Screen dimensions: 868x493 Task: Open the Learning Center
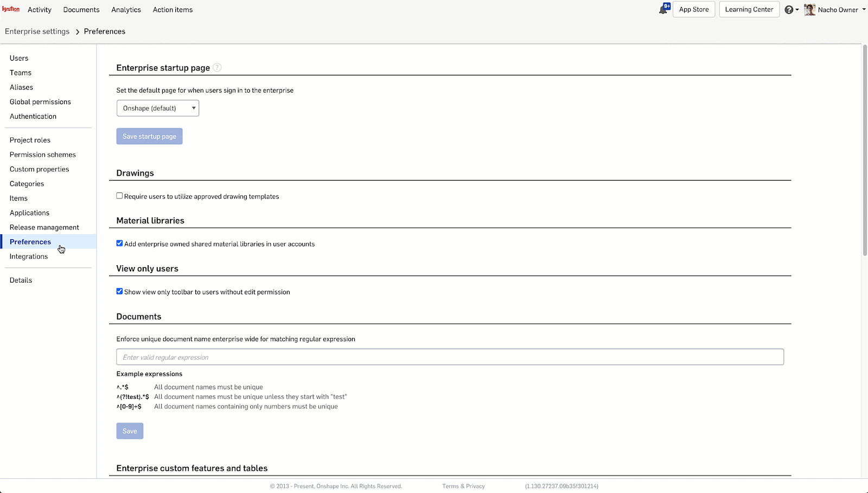point(749,9)
